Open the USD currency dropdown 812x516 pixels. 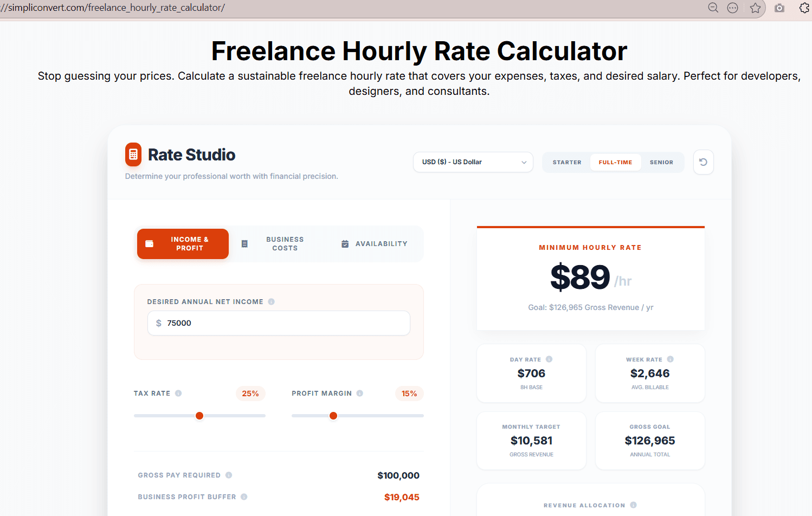pyautogui.click(x=473, y=162)
